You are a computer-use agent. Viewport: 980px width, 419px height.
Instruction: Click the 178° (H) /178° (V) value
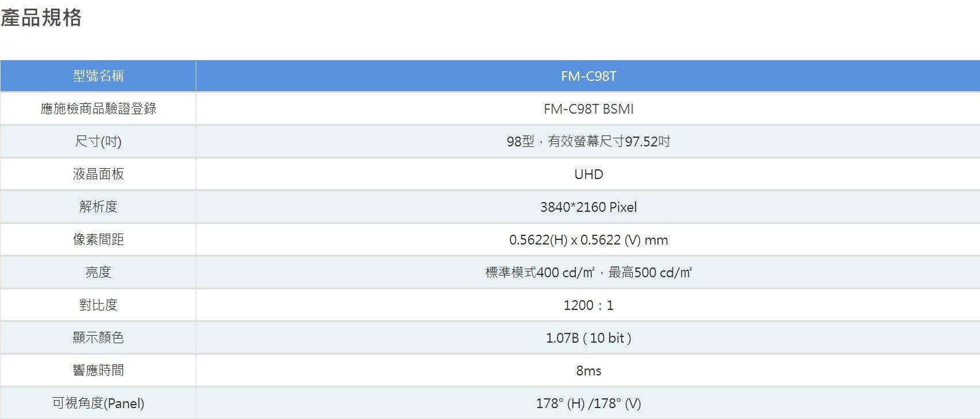click(588, 404)
